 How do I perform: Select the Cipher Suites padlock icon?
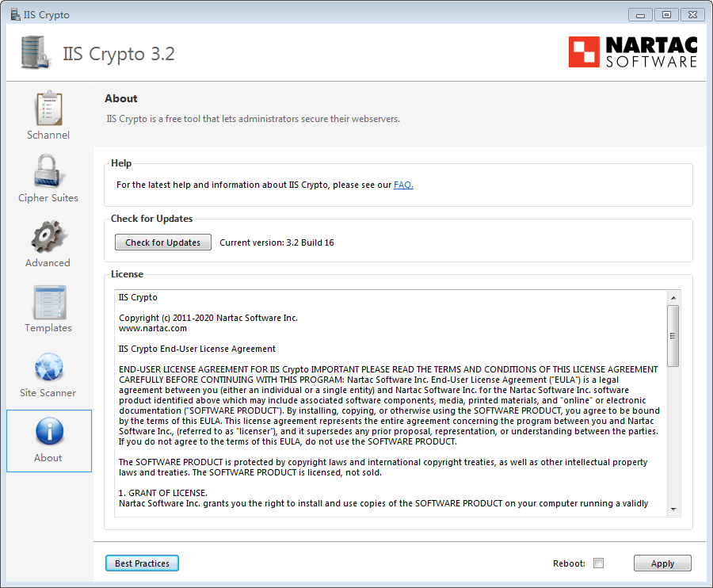(48, 172)
